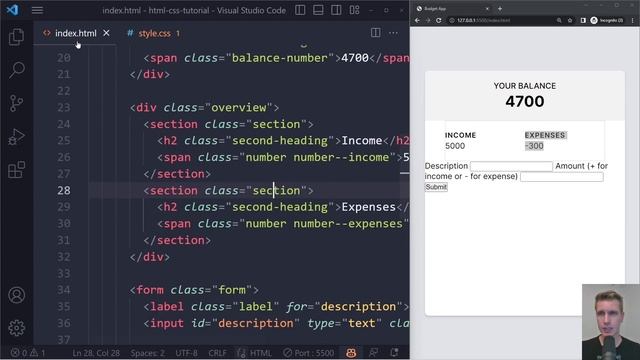640x360 pixels.
Task: Toggle the primary sidebar layout icon
Action: pos(300,10)
